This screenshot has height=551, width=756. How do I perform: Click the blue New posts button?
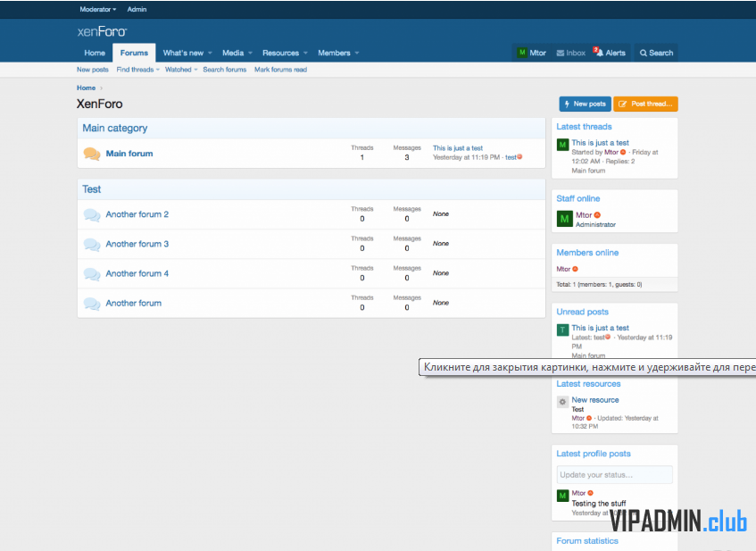(x=585, y=104)
